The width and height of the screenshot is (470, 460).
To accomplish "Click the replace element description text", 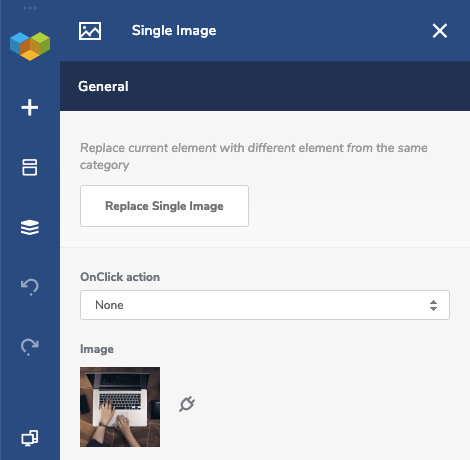I will tap(254, 156).
